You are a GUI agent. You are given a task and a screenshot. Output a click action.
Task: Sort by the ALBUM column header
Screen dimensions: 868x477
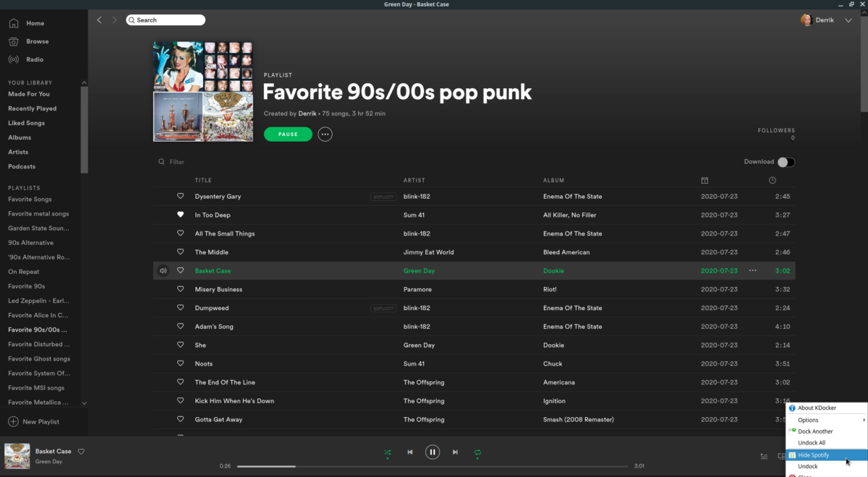[554, 181]
